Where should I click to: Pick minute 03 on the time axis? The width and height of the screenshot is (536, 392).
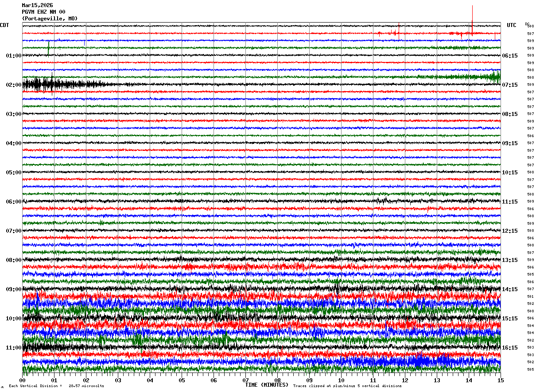tap(118, 380)
